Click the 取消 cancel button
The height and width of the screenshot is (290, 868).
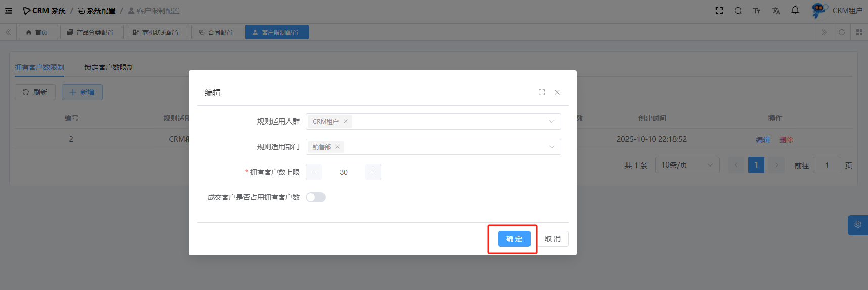(553, 239)
